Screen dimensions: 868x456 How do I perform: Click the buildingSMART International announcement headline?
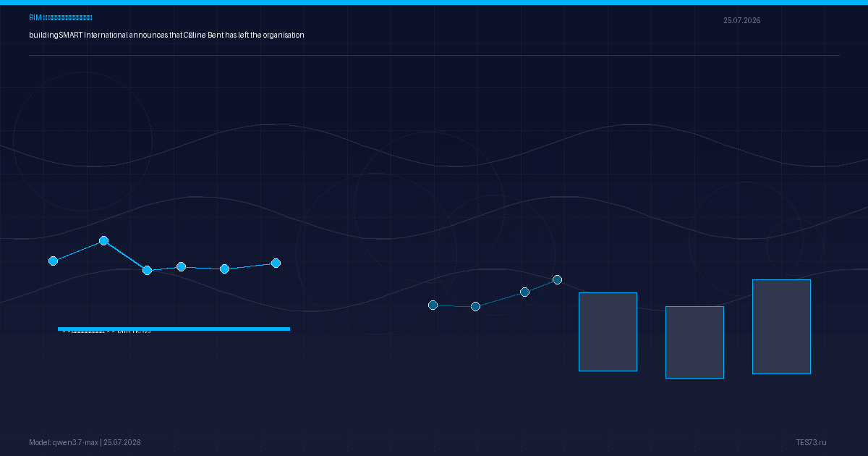pyautogui.click(x=166, y=35)
